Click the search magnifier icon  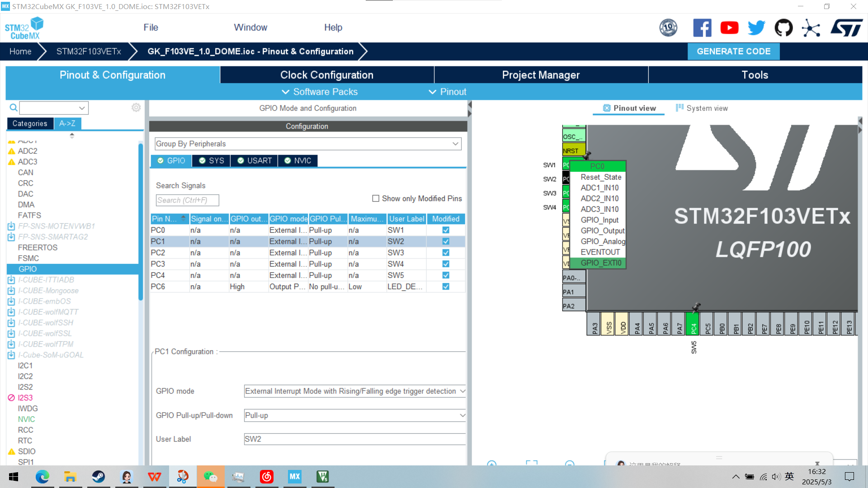pyautogui.click(x=14, y=108)
